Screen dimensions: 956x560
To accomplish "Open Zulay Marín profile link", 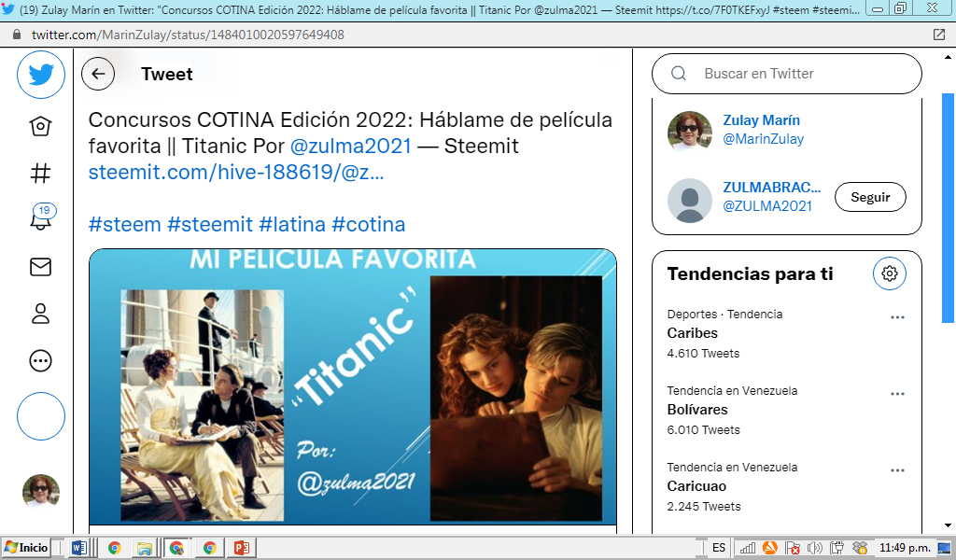I will click(761, 120).
